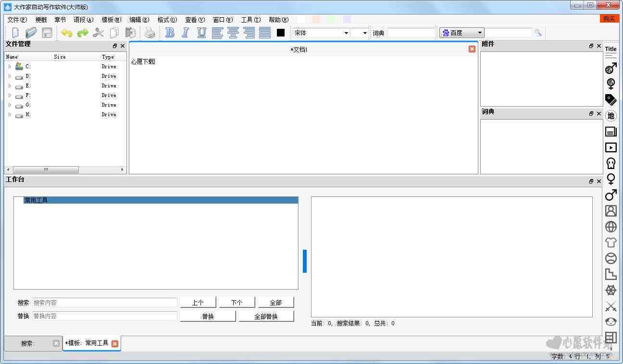623x364 pixels.
Task: Select the light green background color swatch
Action: click(331, 19)
